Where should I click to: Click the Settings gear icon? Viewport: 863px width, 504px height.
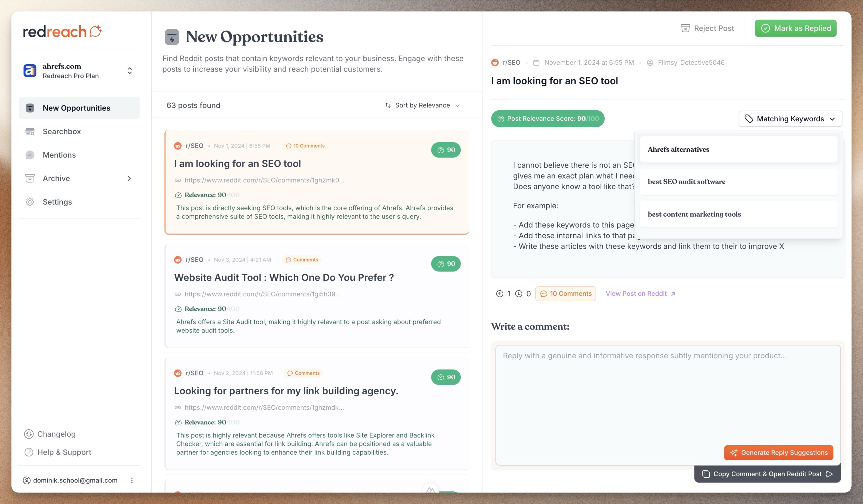tap(30, 202)
